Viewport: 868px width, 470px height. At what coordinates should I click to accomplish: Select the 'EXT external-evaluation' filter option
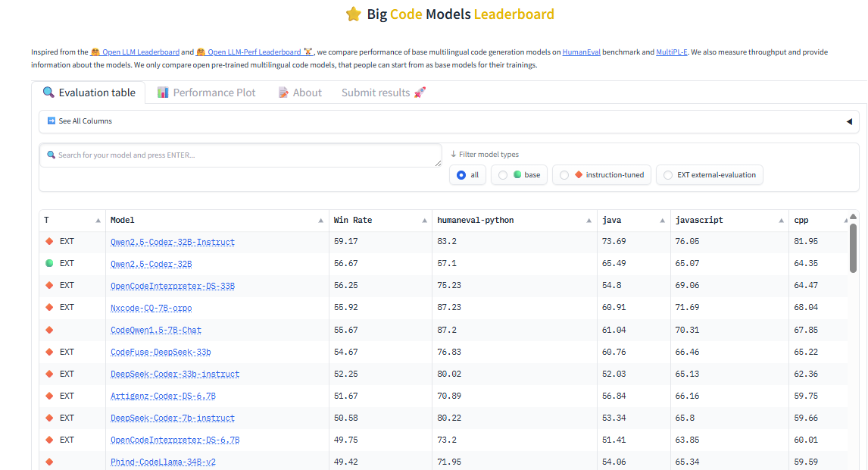(x=710, y=174)
